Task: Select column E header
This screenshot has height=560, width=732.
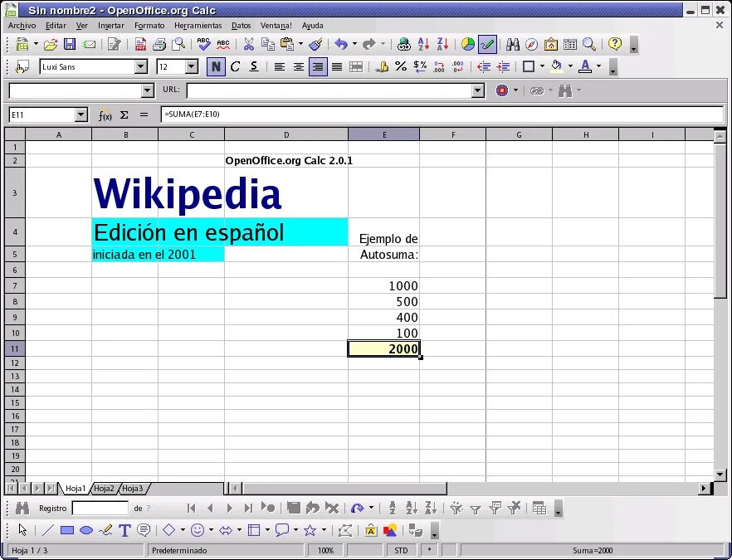Action: coord(383,135)
